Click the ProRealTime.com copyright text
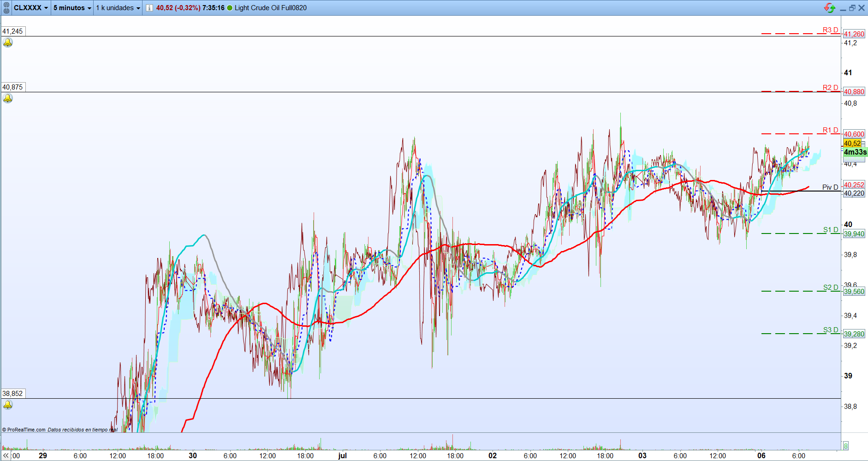 click(24, 430)
